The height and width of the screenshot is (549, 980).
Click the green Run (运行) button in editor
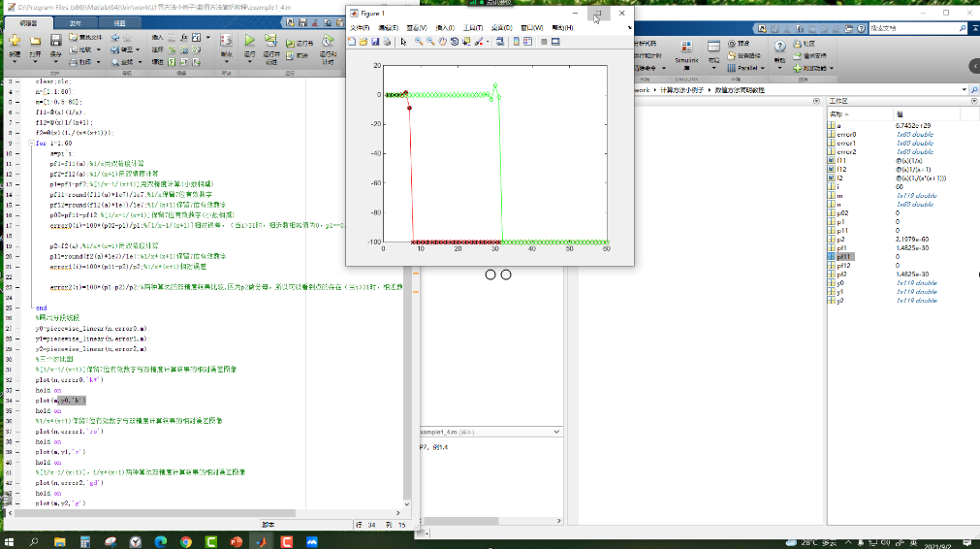249,41
